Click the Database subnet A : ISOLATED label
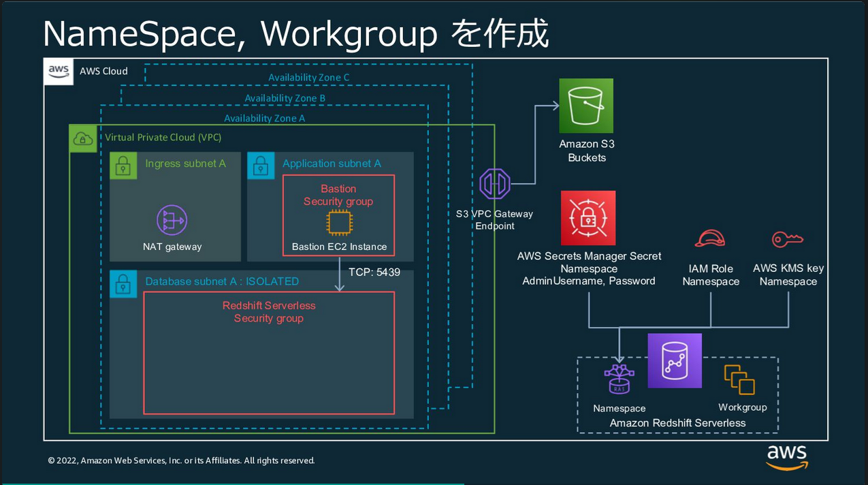 click(222, 281)
